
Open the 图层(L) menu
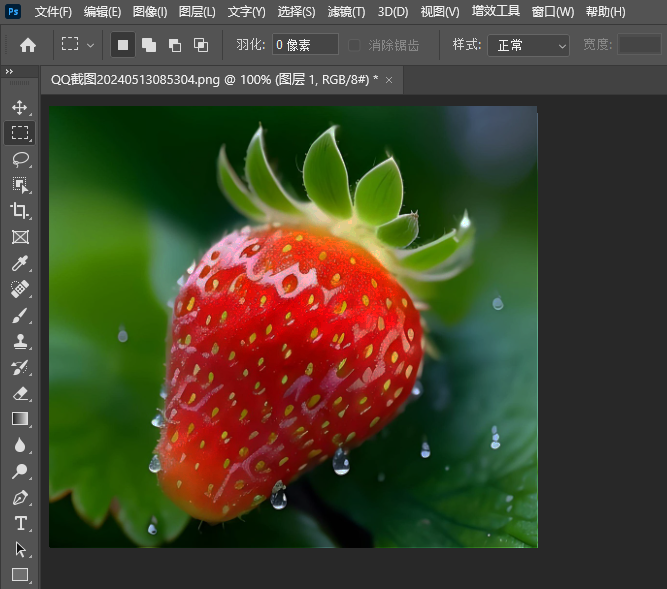197,11
